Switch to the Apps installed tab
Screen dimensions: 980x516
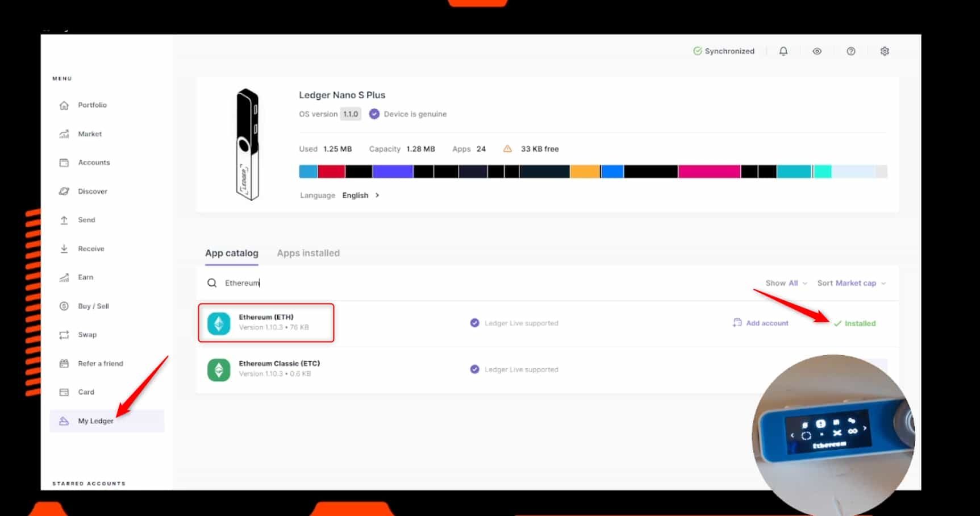point(308,253)
